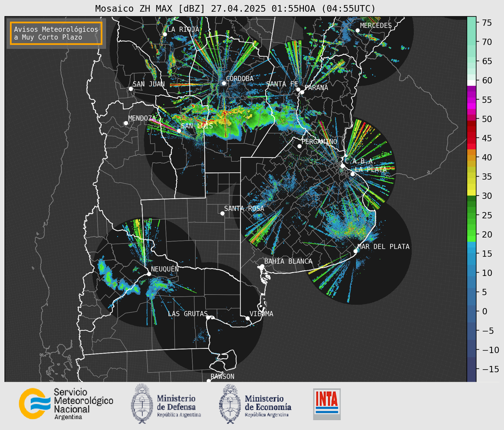
Task: Click the white 60 dBZ color band
Action: click(x=471, y=83)
